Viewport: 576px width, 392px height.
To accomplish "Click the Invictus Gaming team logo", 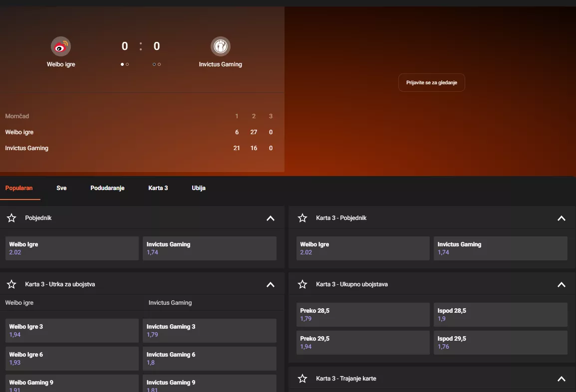I will click(x=220, y=46).
